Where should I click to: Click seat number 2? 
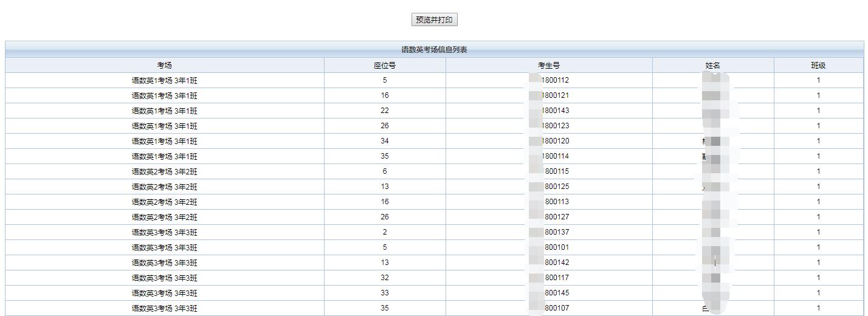click(x=385, y=232)
